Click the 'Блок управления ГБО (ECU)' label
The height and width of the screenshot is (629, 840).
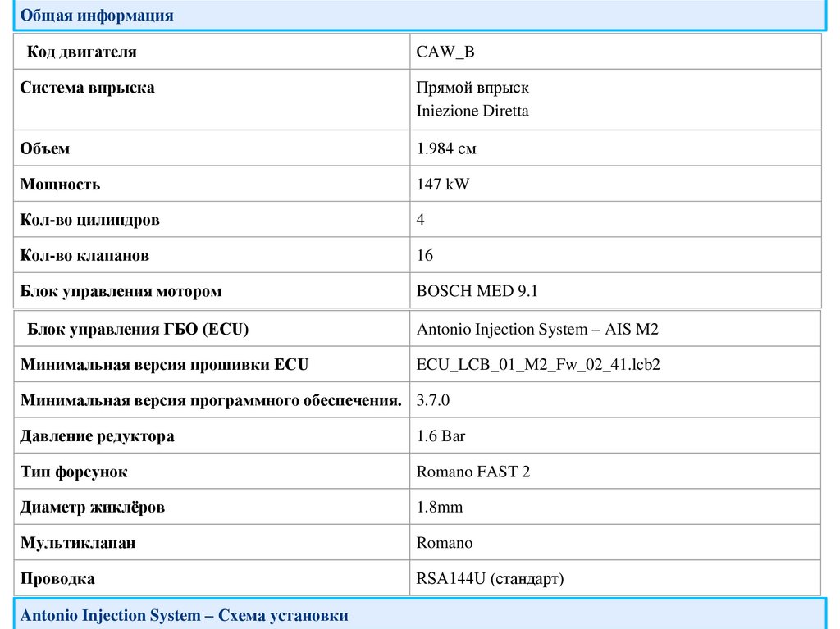[138, 329]
